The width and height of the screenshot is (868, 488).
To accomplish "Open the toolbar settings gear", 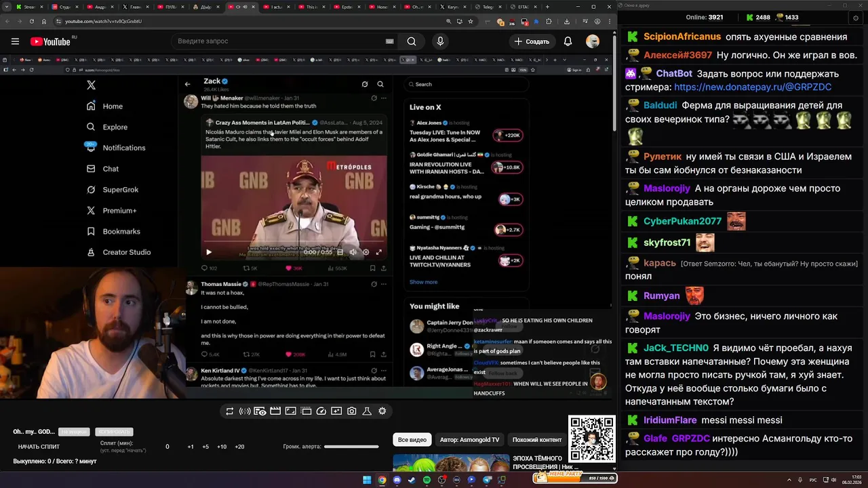I will (382, 411).
